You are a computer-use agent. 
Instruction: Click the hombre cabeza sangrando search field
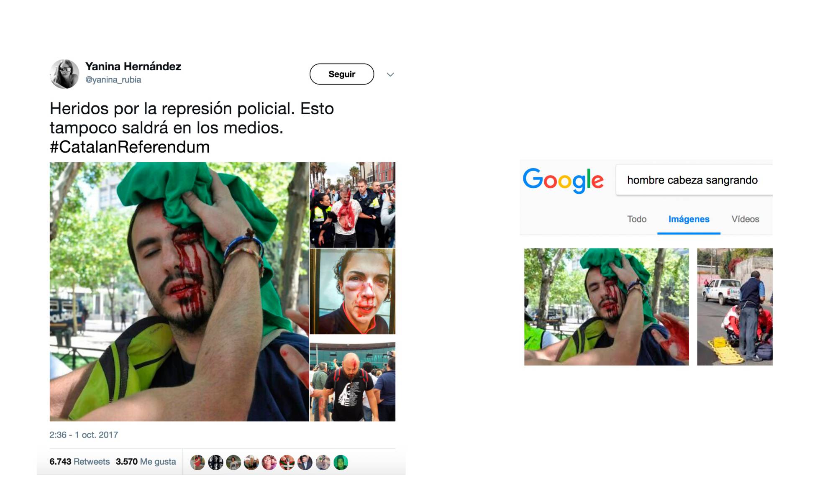point(694,180)
